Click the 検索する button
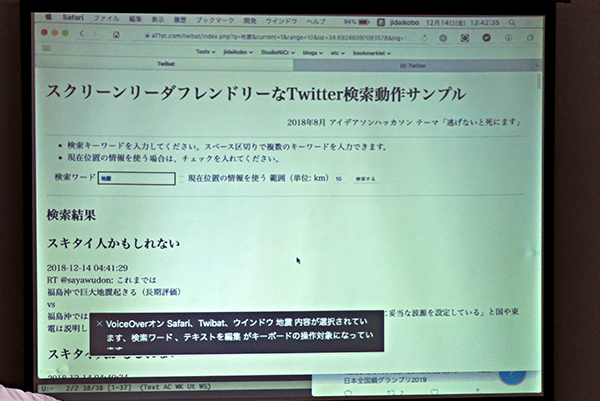600x401 pixels. click(365, 179)
